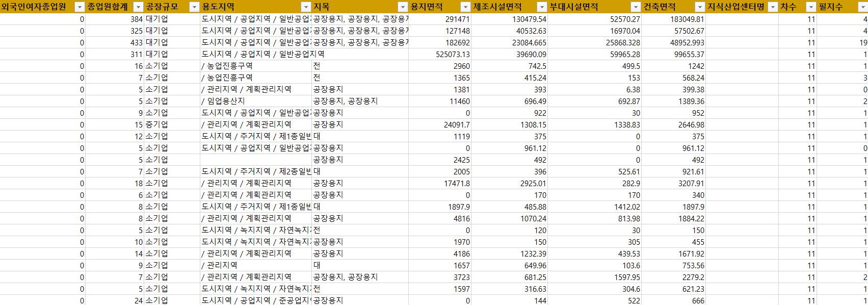Click the 지목 column filter arrow
This screenshot has height=305, width=868.
402,7
